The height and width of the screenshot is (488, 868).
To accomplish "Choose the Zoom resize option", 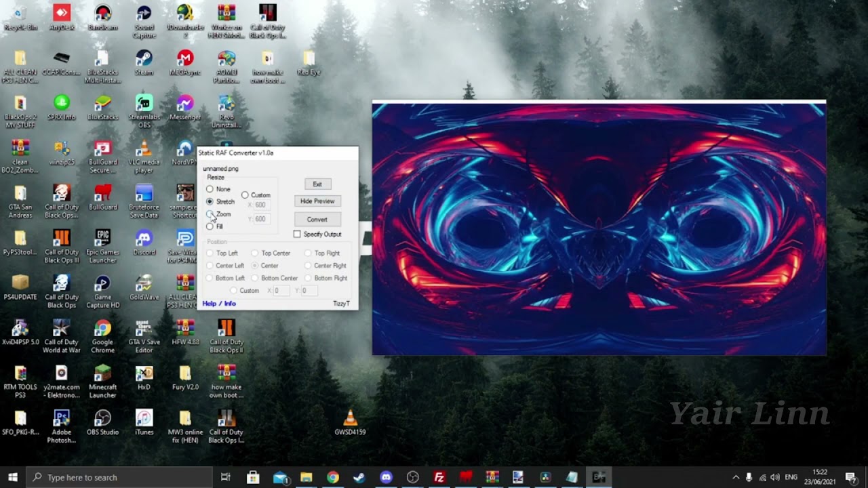I will click(219, 214).
